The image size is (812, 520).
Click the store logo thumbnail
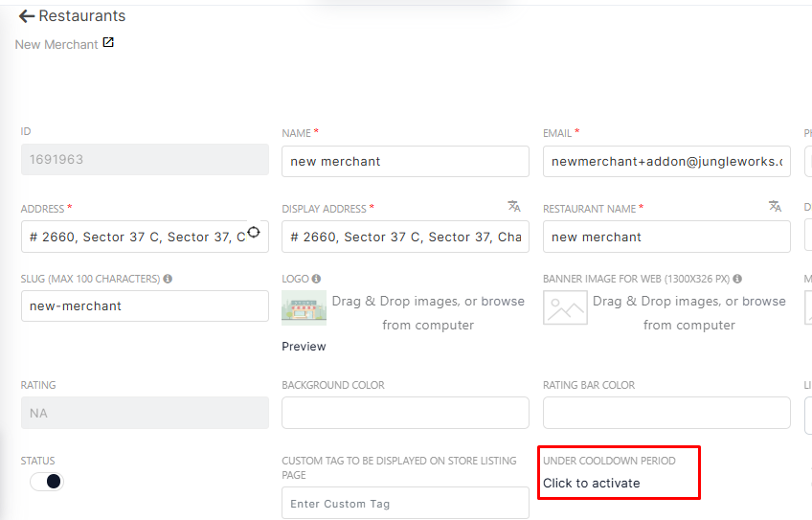304,307
